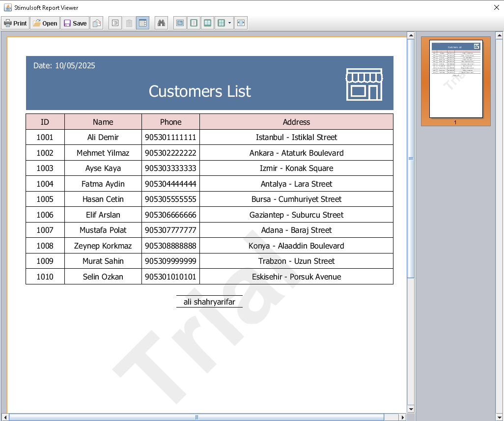Click 'Bursa - Cumhuriyet Street' address
This screenshot has height=421, width=504.
pyautogui.click(x=296, y=199)
